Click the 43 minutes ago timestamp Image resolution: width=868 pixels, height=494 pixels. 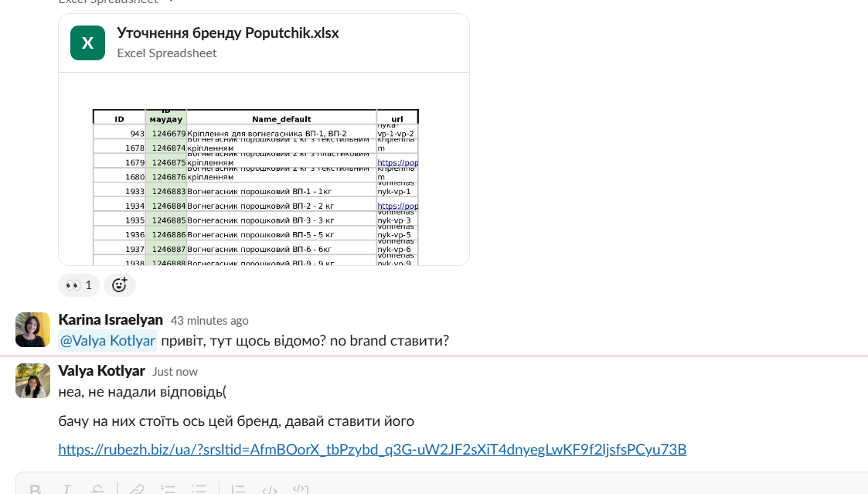(x=209, y=321)
